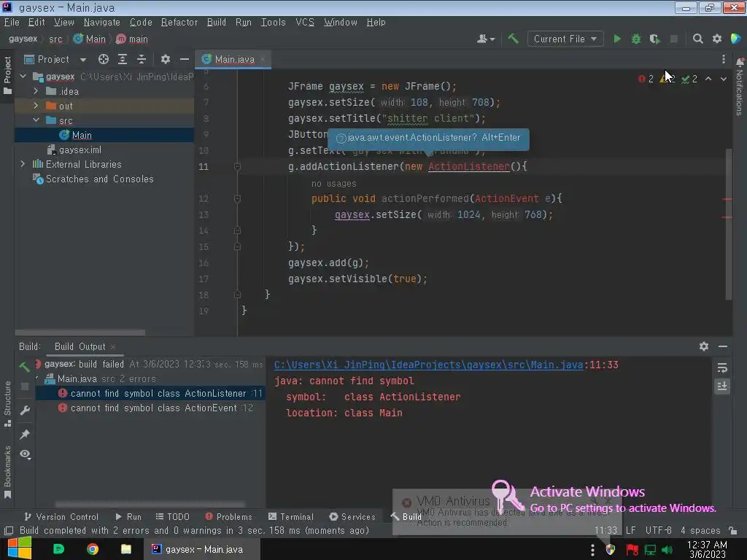Open Search Everywhere magnifier icon
The image size is (747, 560).
pos(698,39)
